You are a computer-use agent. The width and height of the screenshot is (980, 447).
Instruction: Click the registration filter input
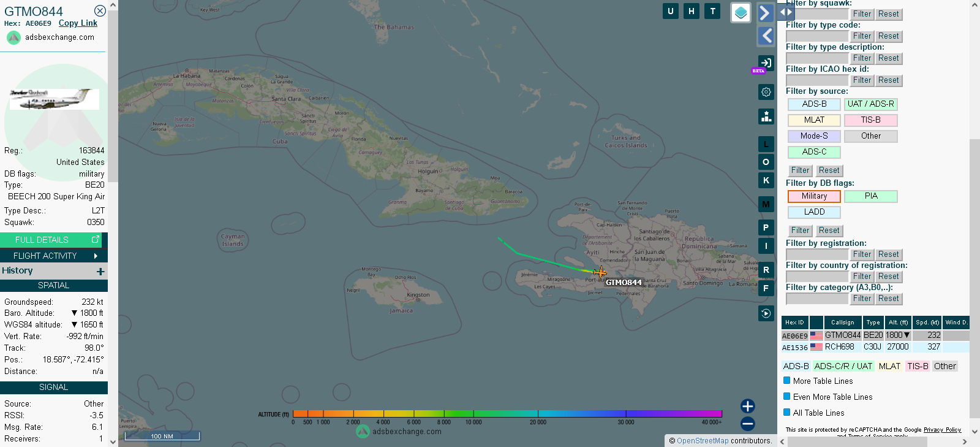817,254
